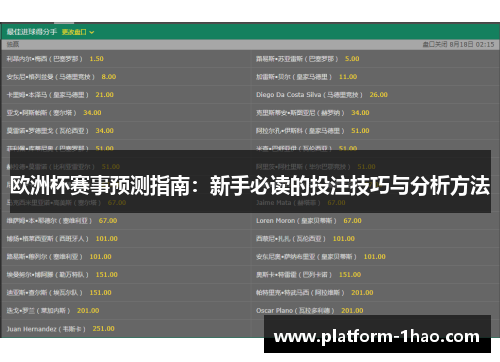Viewport: 500px width, 362px height.
Task: Click the 最佳进球得分手 market title
Action: (32, 32)
